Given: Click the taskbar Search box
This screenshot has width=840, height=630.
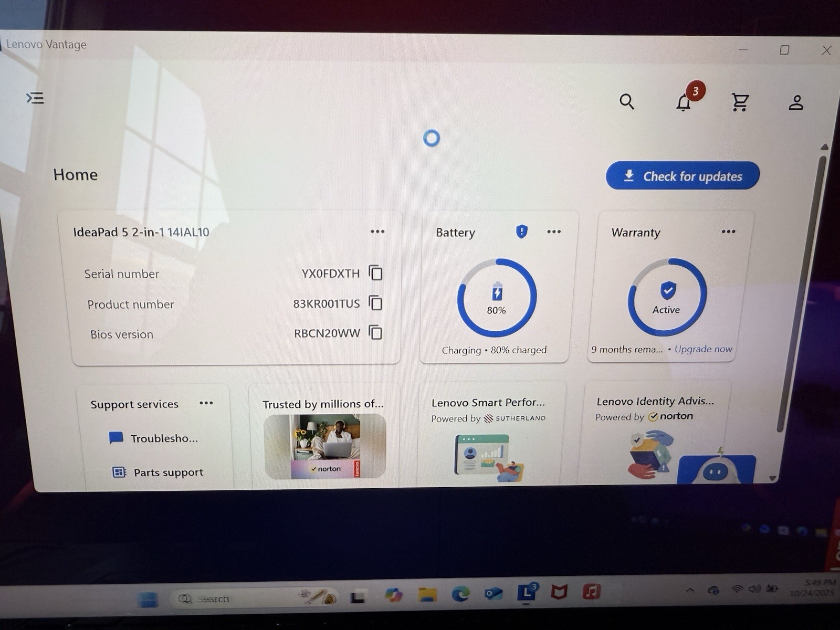Looking at the screenshot, I should point(254,598).
